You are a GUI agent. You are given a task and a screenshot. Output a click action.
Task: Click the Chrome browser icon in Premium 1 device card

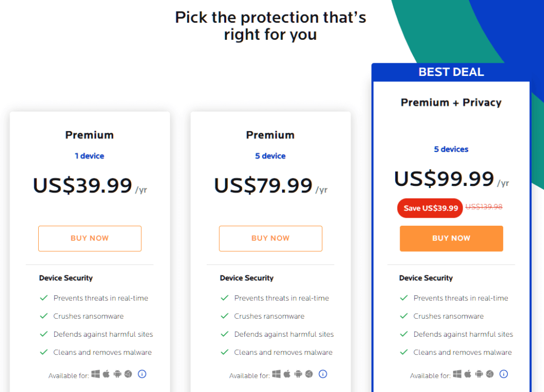128,374
